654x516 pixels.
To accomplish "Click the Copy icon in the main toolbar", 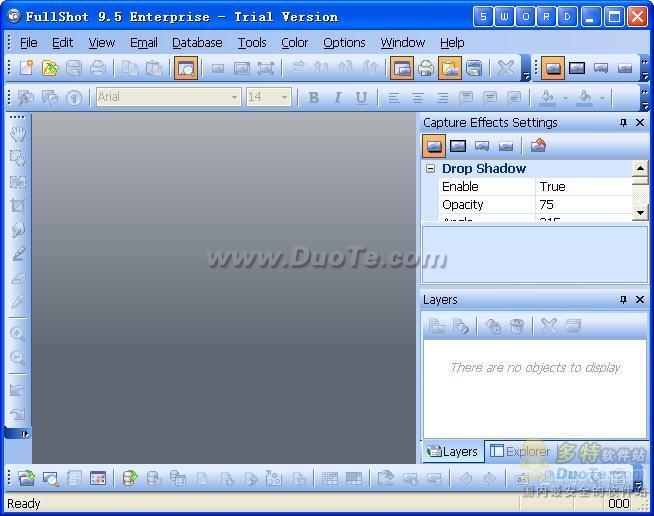I will point(129,68).
